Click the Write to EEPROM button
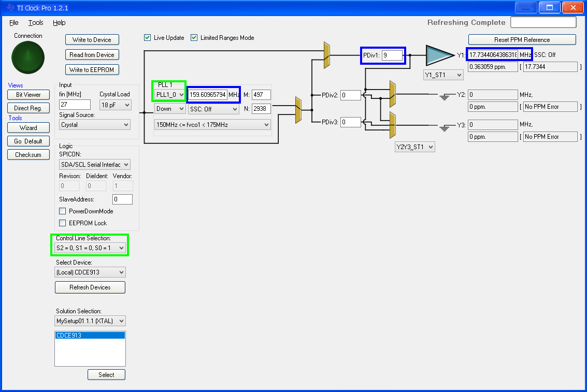This screenshot has height=392, width=587. tap(92, 69)
